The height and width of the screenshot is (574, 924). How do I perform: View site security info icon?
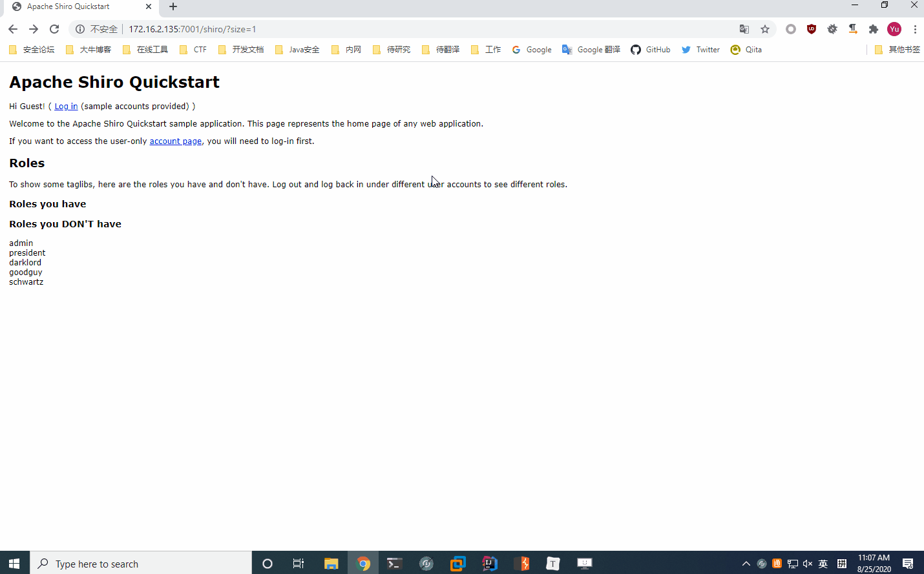pos(80,29)
